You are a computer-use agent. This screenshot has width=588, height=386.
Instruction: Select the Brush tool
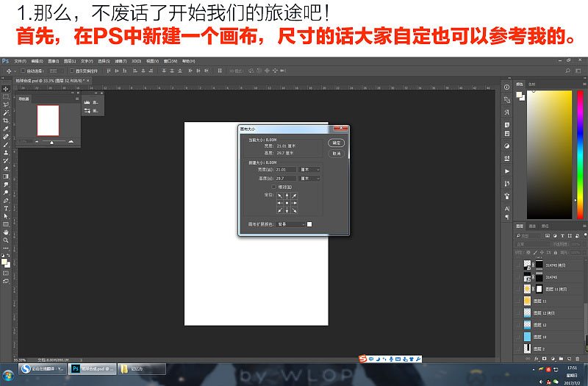(x=6, y=144)
